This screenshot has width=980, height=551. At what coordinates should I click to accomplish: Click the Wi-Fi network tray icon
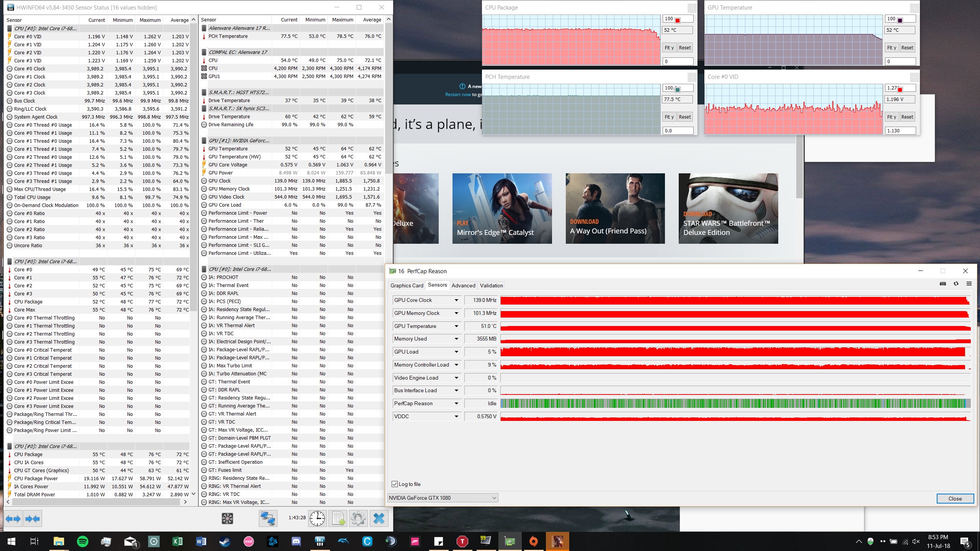click(x=905, y=541)
